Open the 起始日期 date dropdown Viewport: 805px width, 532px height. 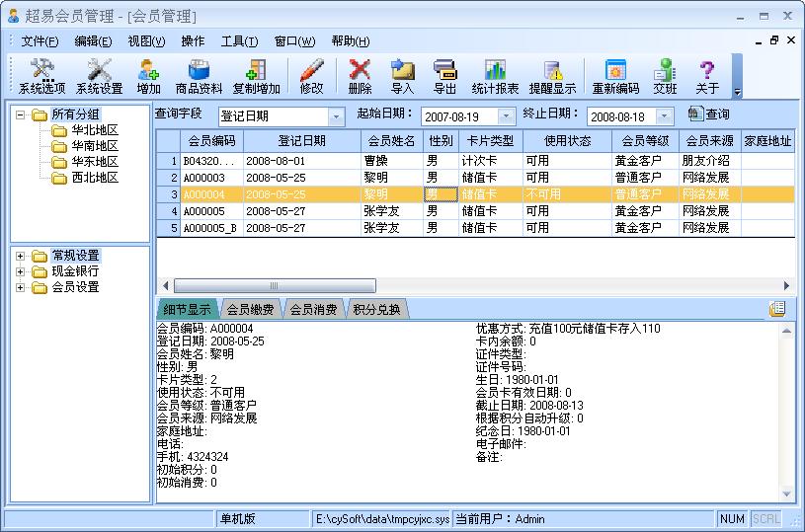[x=506, y=117]
